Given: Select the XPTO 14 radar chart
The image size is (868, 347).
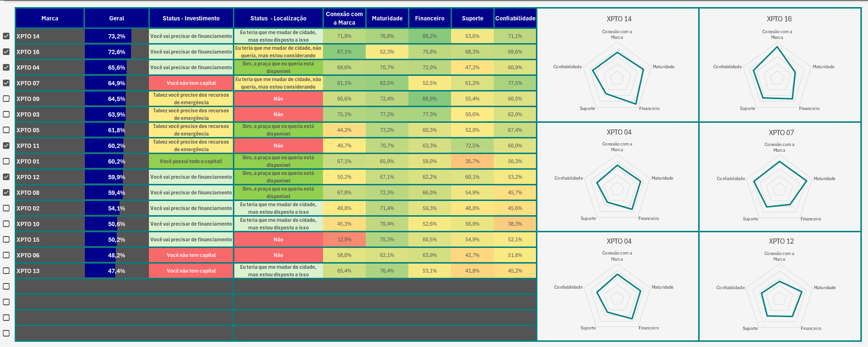Looking at the screenshot, I should (618, 65).
